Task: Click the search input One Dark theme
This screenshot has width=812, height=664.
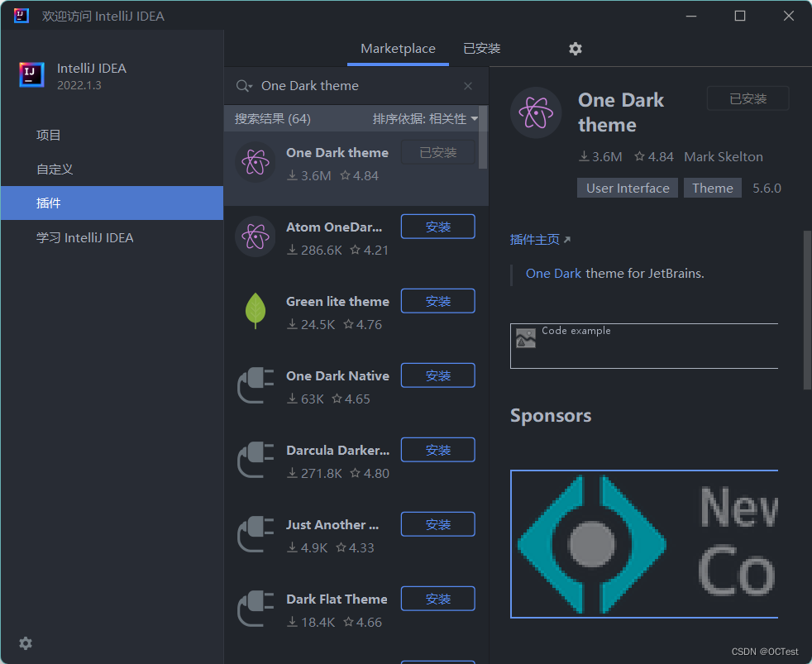Action: point(356,86)
